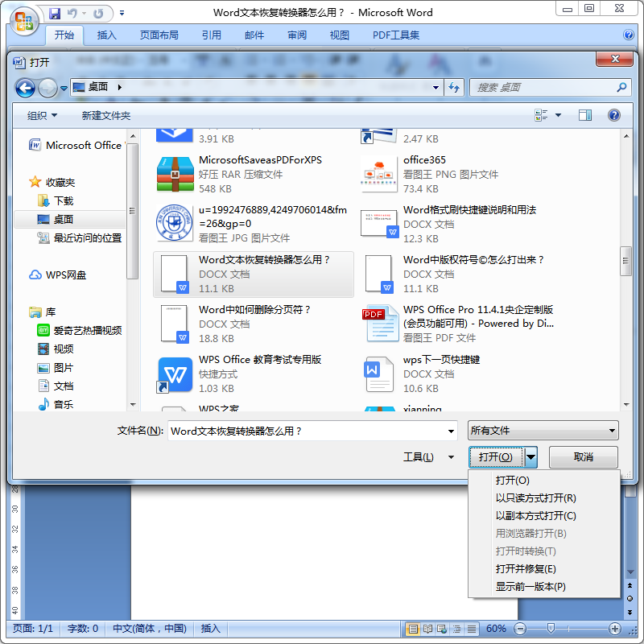Go back in the Open dialog
This screenshot has width=644, height=644.
25,88
